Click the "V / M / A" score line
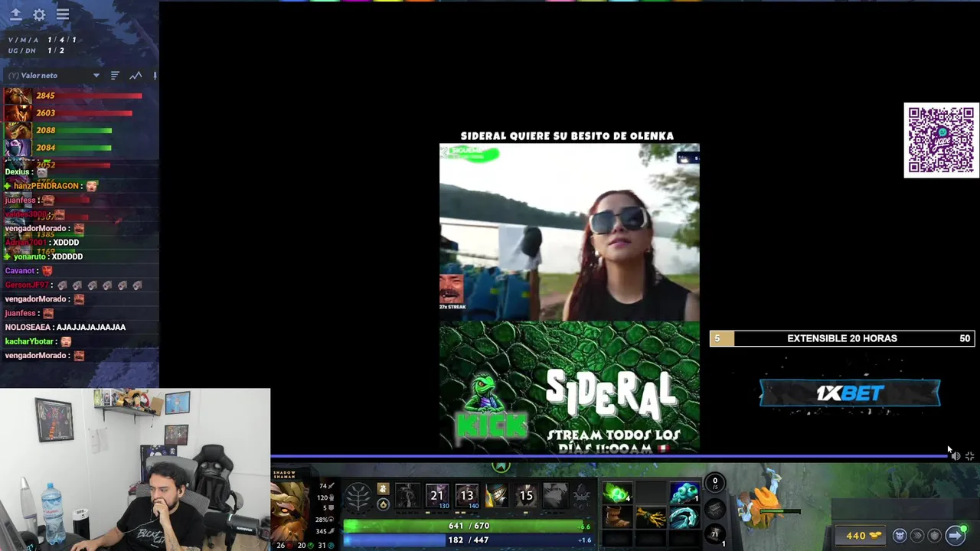Viewport: 980px width, 551px height. click(42, 40)
